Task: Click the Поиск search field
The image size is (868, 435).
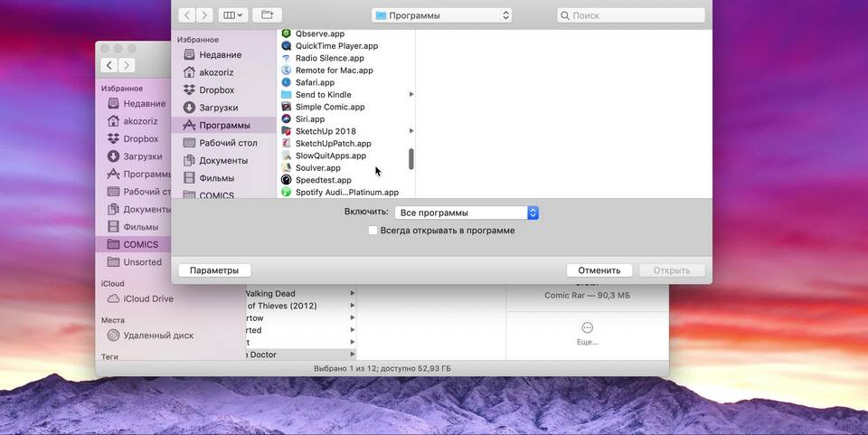Action: [x=631, y=15]
